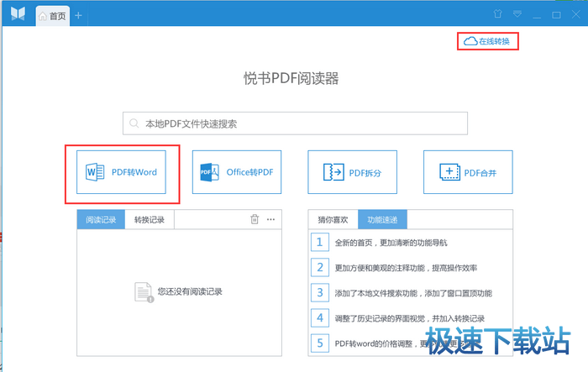Open the title bar dropdown menu icon
588x372 pixels.
tap(517, 14)
